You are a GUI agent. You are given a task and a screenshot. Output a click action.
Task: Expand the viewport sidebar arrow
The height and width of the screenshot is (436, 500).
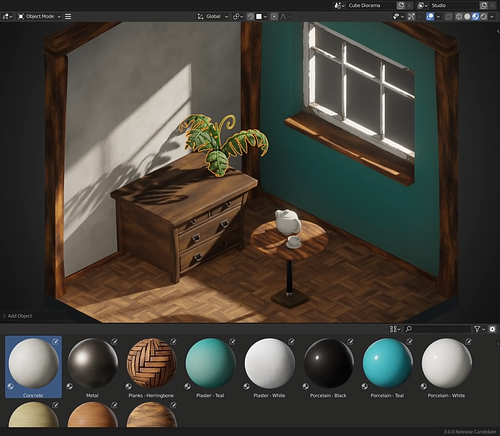tap(497, 31)
